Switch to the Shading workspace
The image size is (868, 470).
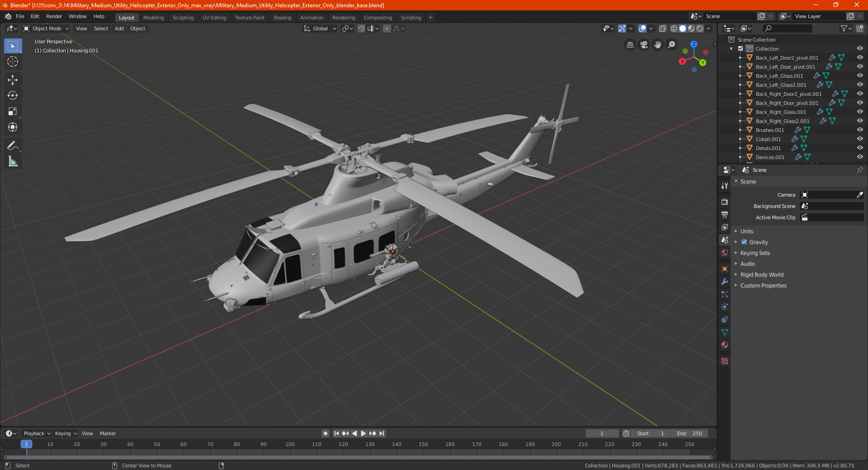coord(282,18)
